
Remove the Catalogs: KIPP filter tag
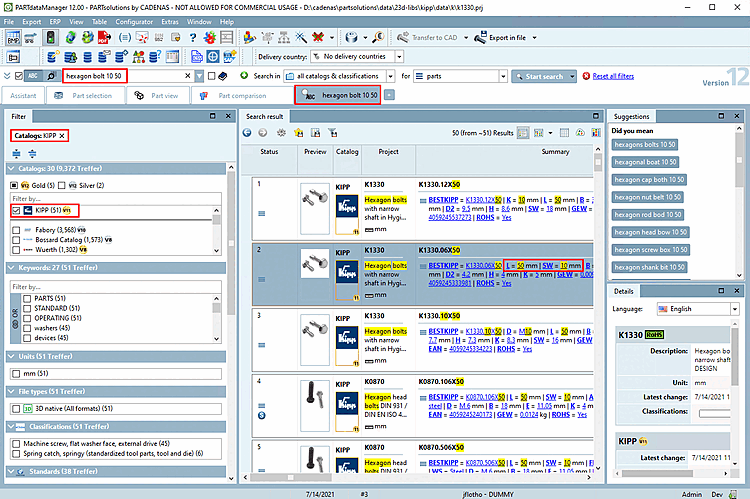(62, 136)
